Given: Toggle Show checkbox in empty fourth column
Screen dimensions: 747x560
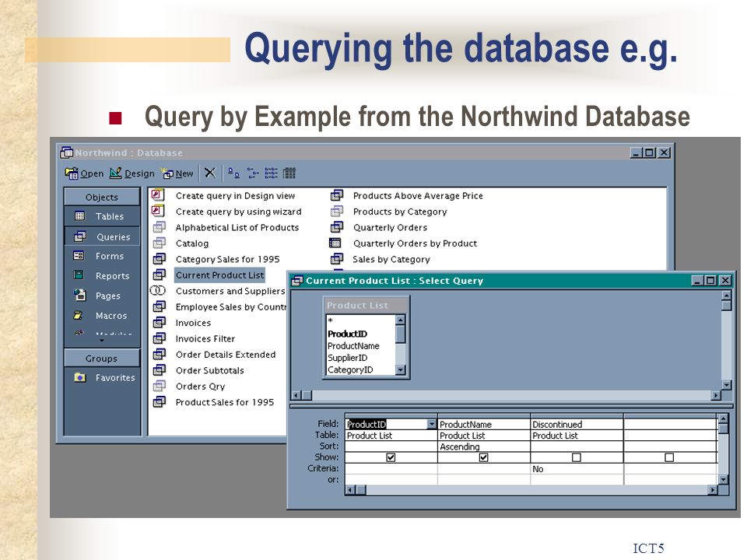Looking at the screenshot, I should click(x=669, y=457).
